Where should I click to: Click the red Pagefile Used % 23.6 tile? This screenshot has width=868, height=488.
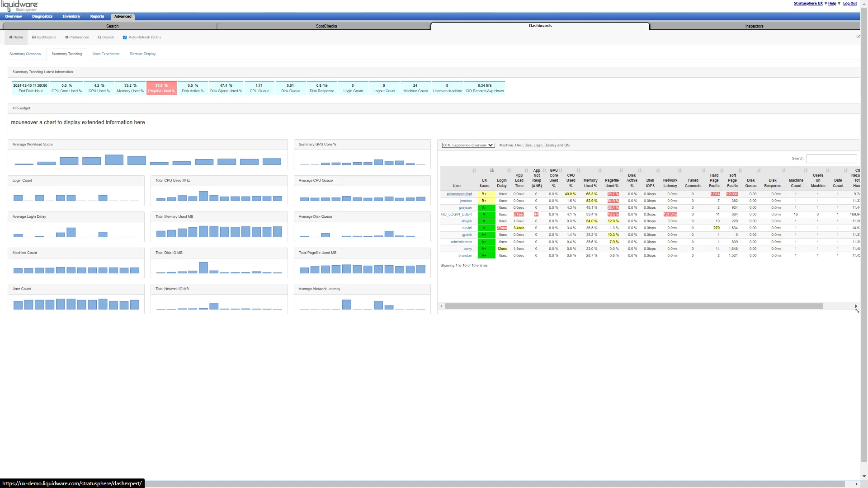pyautogui.click(x=161, y=88)
